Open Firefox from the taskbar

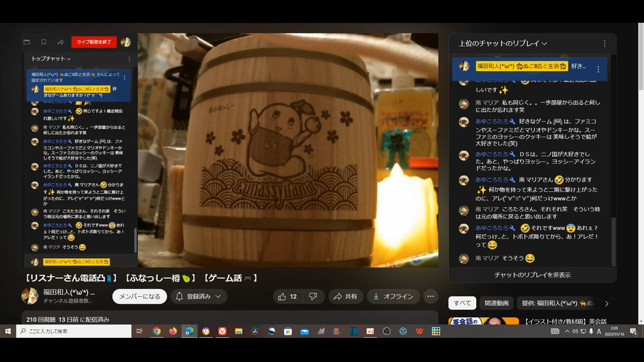[173, 331]
